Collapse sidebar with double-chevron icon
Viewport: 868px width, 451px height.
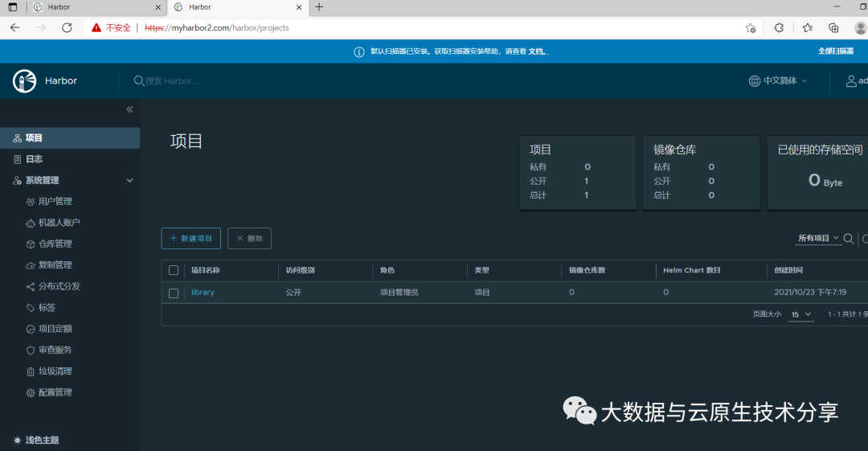pos(129,109)
